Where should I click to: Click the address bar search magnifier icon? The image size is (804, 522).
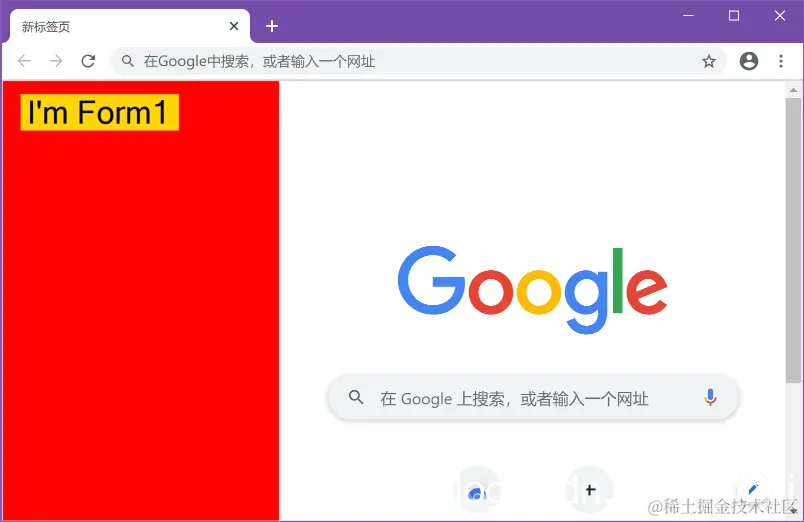(128, 62)
